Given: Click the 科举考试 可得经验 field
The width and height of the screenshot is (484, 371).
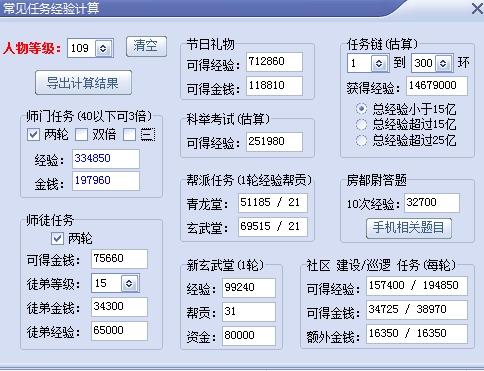Looking at the screenshot, I should coord(274,142).
